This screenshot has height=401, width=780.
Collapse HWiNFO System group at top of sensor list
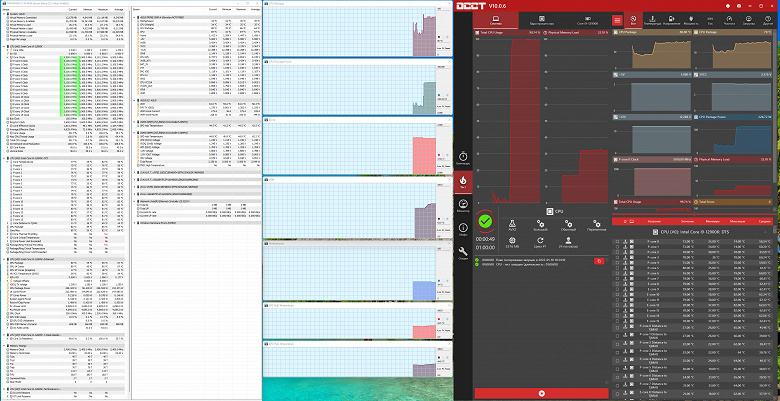coord(4,14)
